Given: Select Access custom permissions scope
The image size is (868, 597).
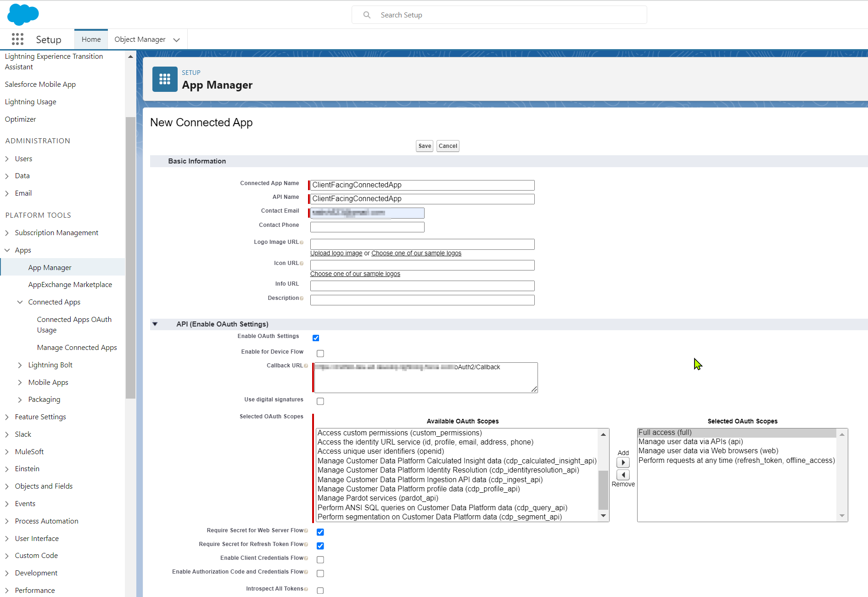Looking at the screenshot, I should tap(399, 433).
